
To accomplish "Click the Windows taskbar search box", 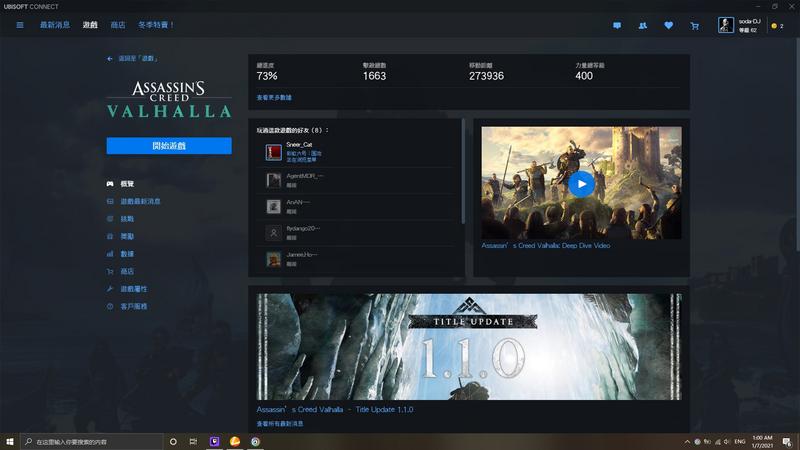I will click(92, 442).
